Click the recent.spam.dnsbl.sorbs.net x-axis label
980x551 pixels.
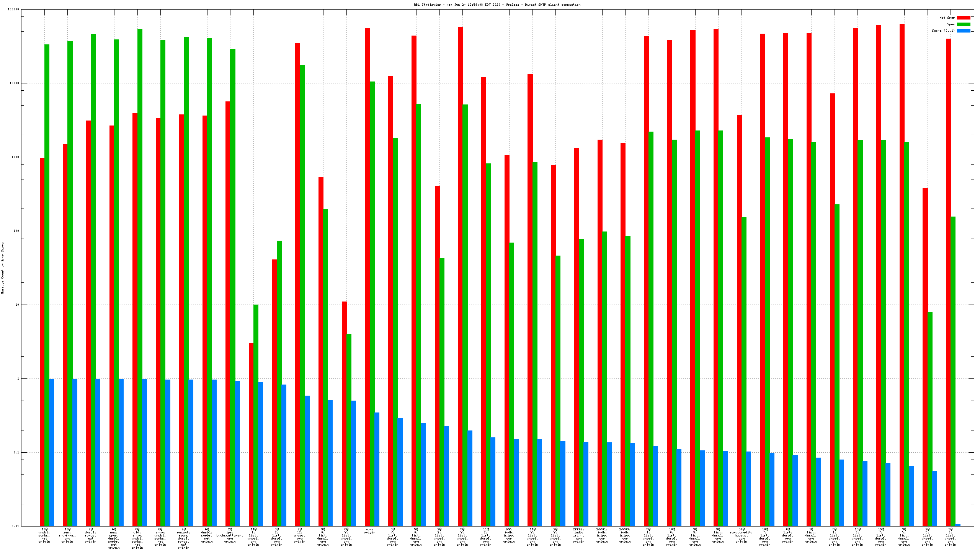183,538
